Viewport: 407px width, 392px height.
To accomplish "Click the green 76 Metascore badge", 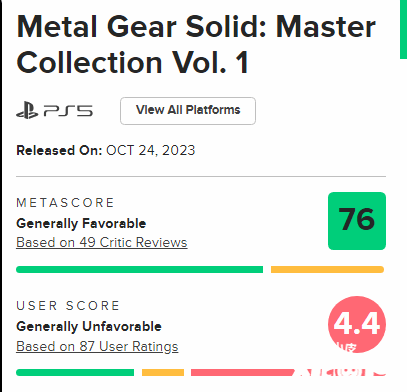I will click(x=357, y=221).
